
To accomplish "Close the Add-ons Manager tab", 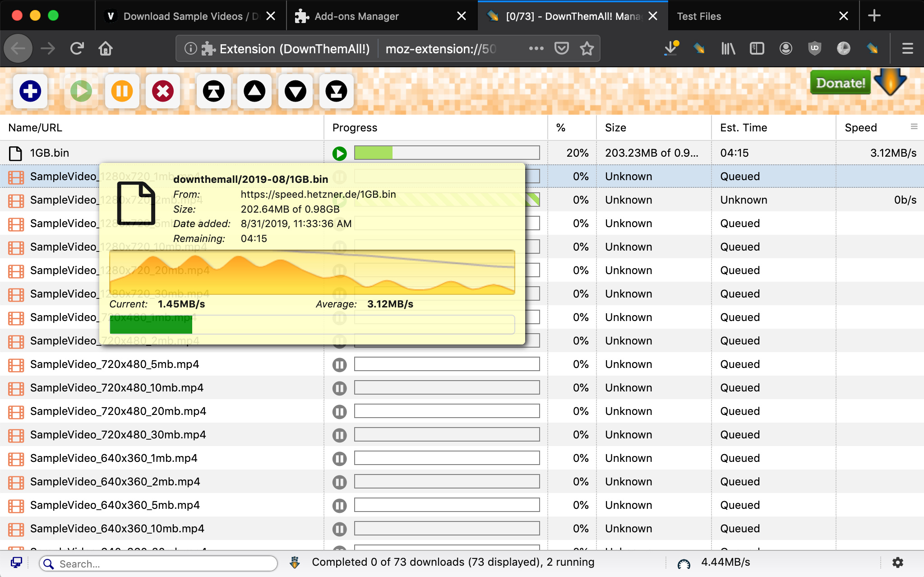I will tap(461, 16).
